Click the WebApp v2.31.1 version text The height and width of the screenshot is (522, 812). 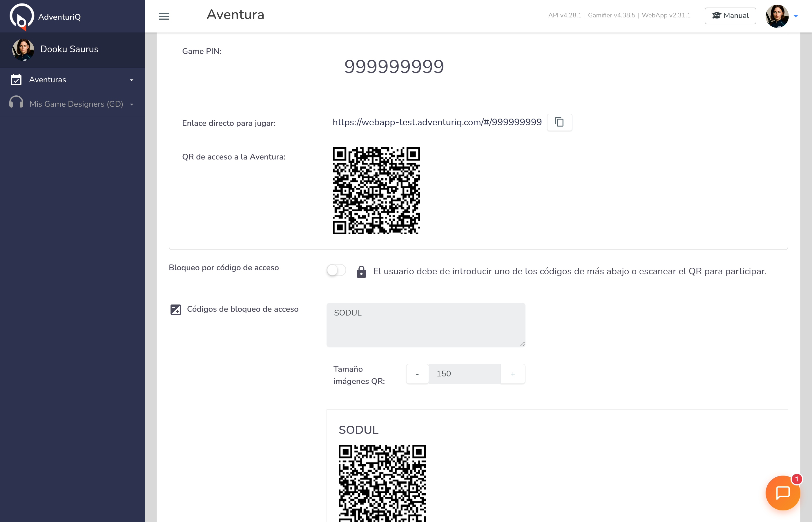[666, 15]
